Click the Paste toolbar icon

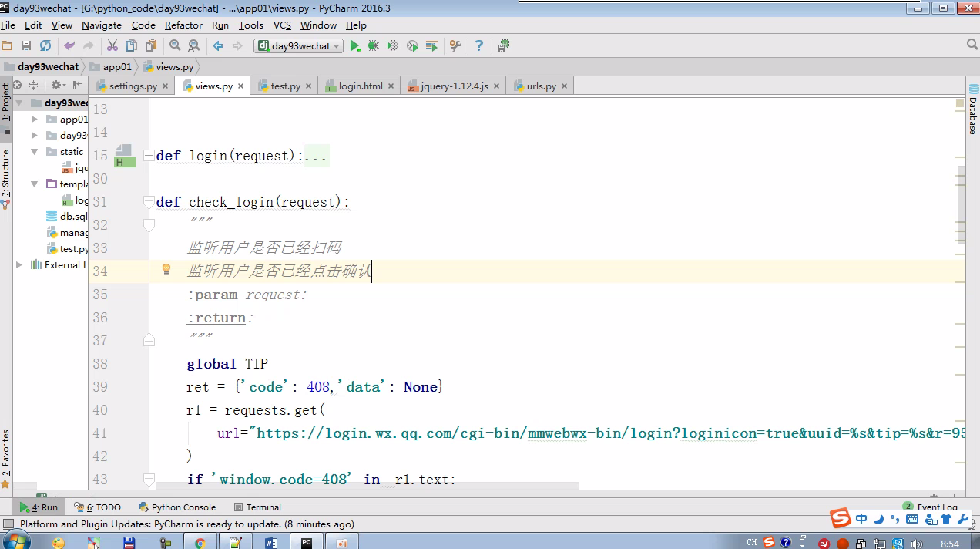tap(151, 46)
